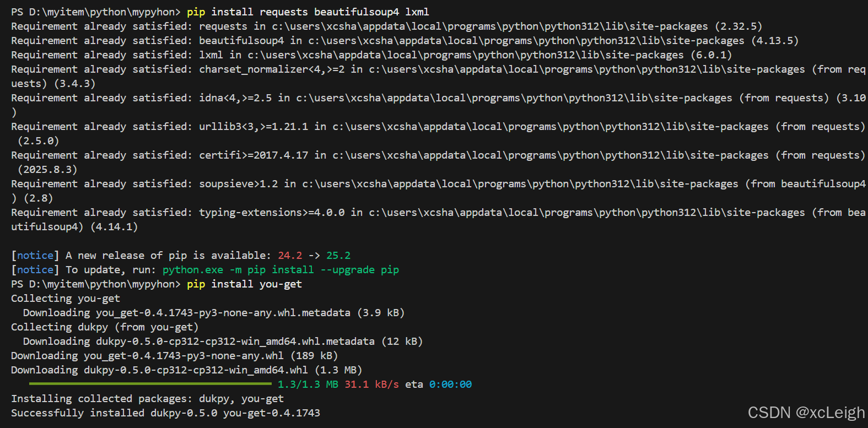Click the 'pip install requests beautifulsoup4 lxml' command line
Image resolution: width=868 pixels, height=428 pixels.
pos(308,12)
